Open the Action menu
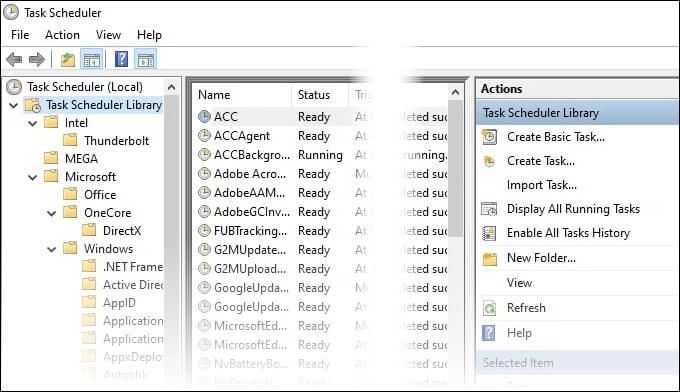 pyautogui.click(x=62, y=35)
